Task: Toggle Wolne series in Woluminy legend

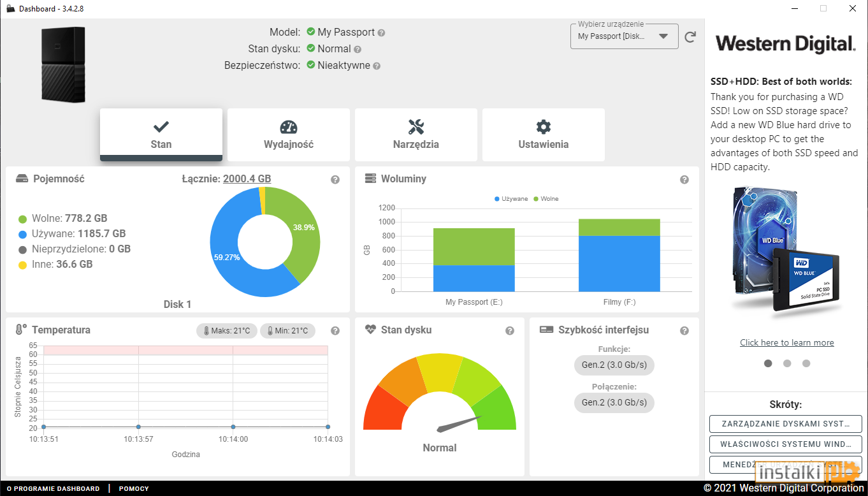Action: coord(546,199)
